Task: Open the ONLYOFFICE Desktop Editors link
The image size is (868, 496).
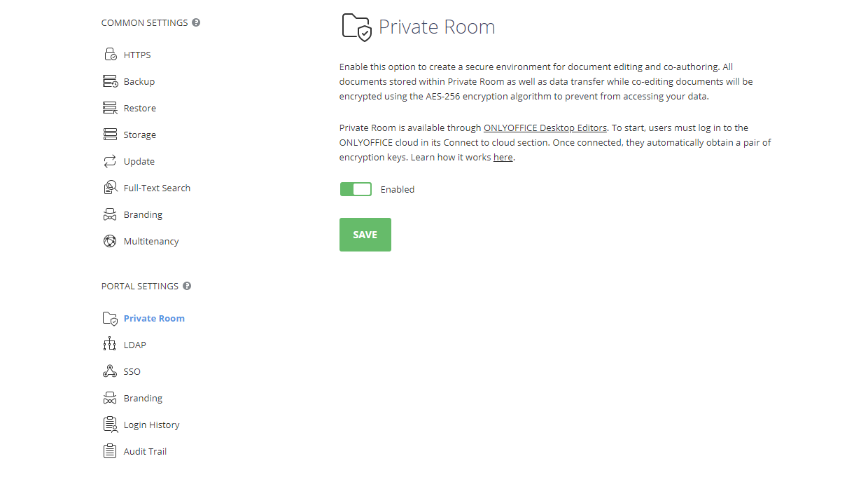Action: coord(545,128)
